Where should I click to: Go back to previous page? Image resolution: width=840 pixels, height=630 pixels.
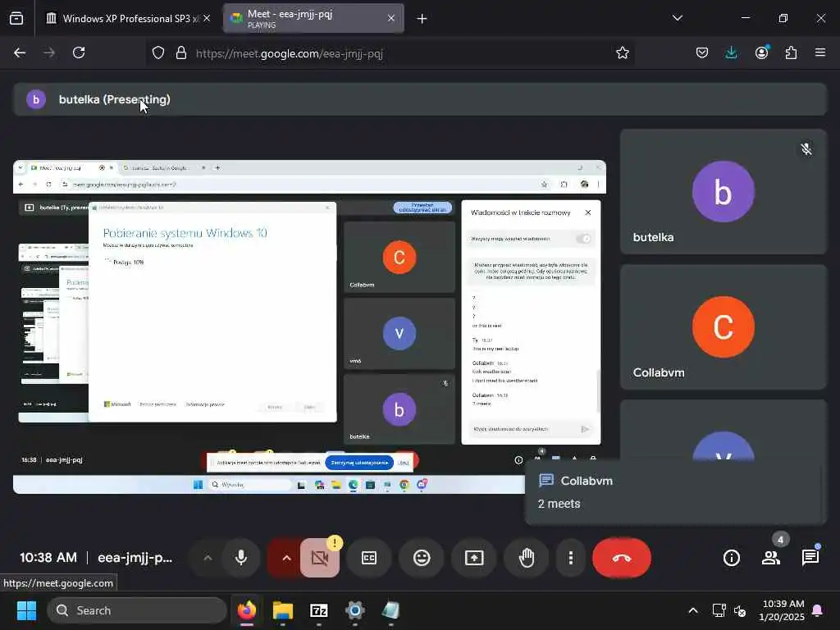coord(20,52)
